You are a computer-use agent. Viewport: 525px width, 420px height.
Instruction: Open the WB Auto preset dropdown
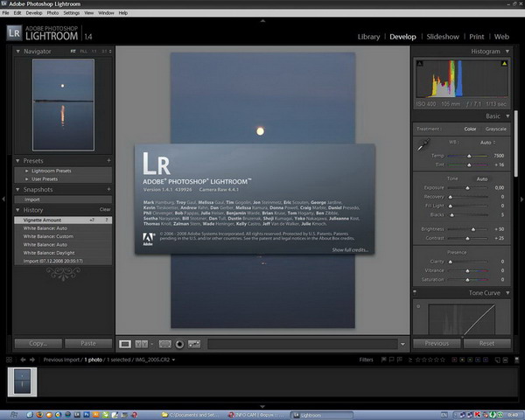[x=487, y=143]
